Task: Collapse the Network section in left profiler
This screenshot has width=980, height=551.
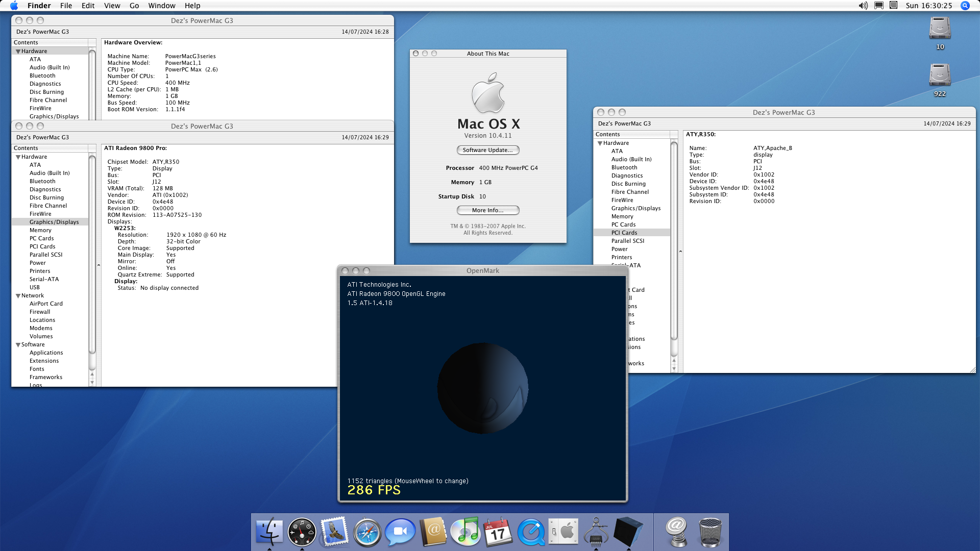Action: pos(18,296)
